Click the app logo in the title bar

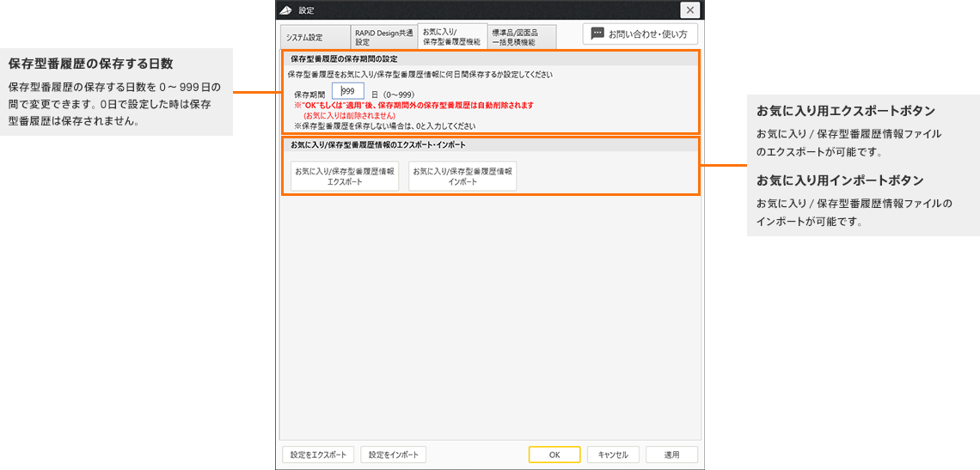click(286, 10)
